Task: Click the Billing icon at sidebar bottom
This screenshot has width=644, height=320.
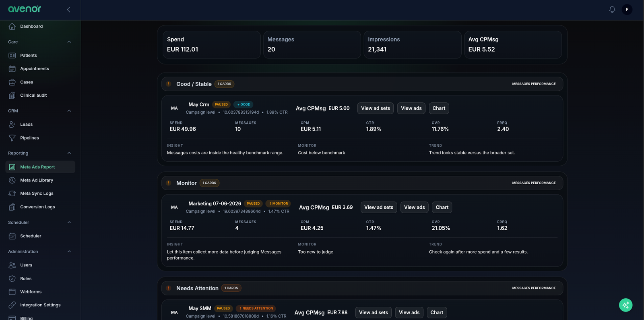Action: tap(12, 318)
